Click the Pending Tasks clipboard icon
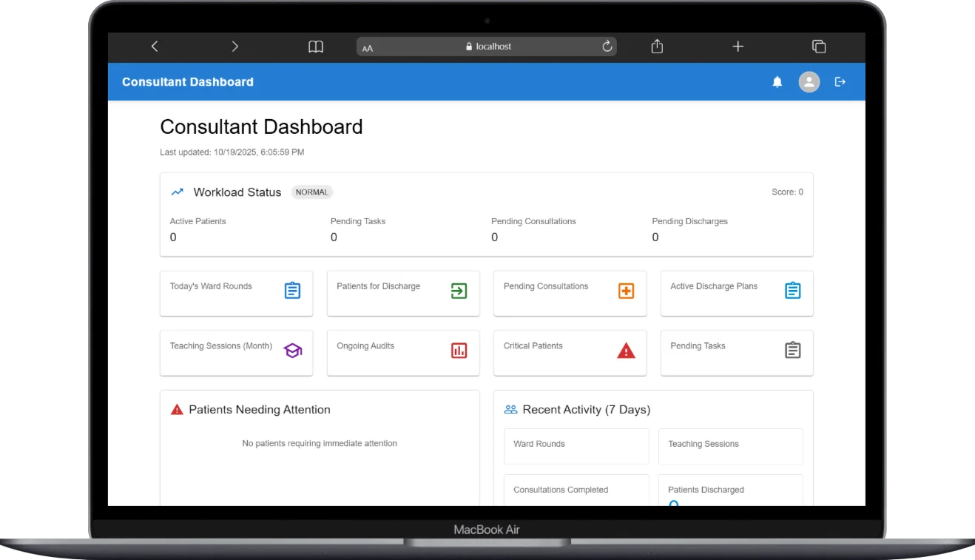Screen dimensions: 975x560 792,351
